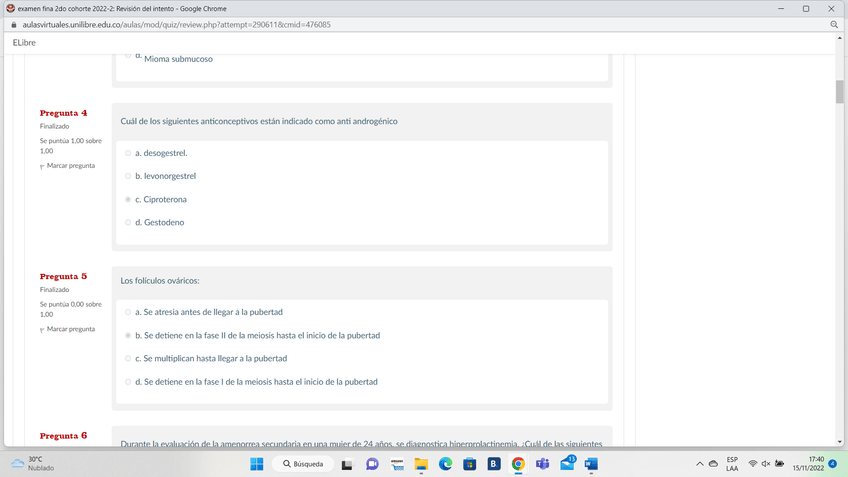This screenshot has height=477, width=848.
Task: Choose 'Se atresia antes de llegar a la pubertad'
Action: (128, 312)
